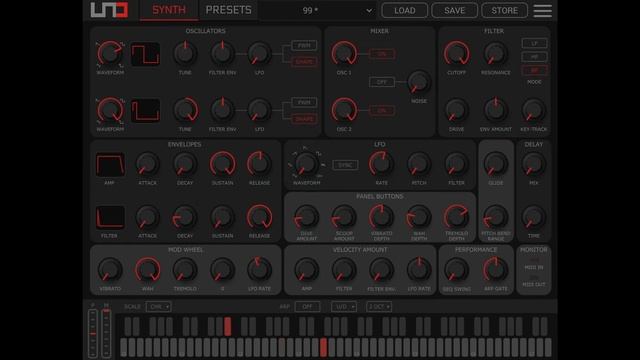The width and height of the screenshot is (640, 360).
Task: Click the oscillator 1 FILTER ENV knob
Action: click(x=222, y=53)
